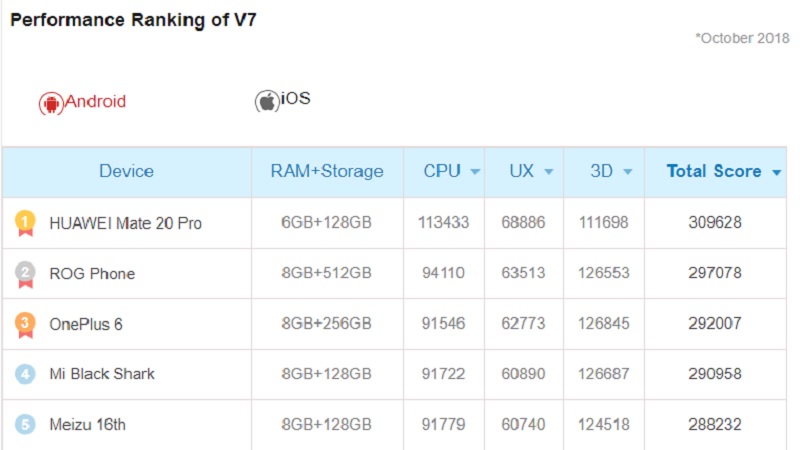Click the Apple logo icon
This screenshot has width=800, height=450.
pyautogui.click(x=267, y=101)
